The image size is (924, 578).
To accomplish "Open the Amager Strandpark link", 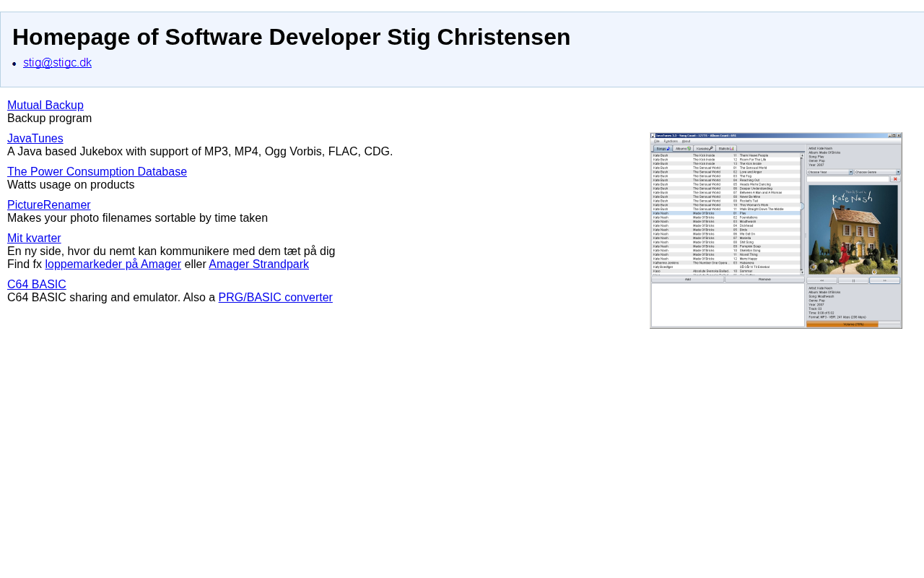I will pos(258,264).
